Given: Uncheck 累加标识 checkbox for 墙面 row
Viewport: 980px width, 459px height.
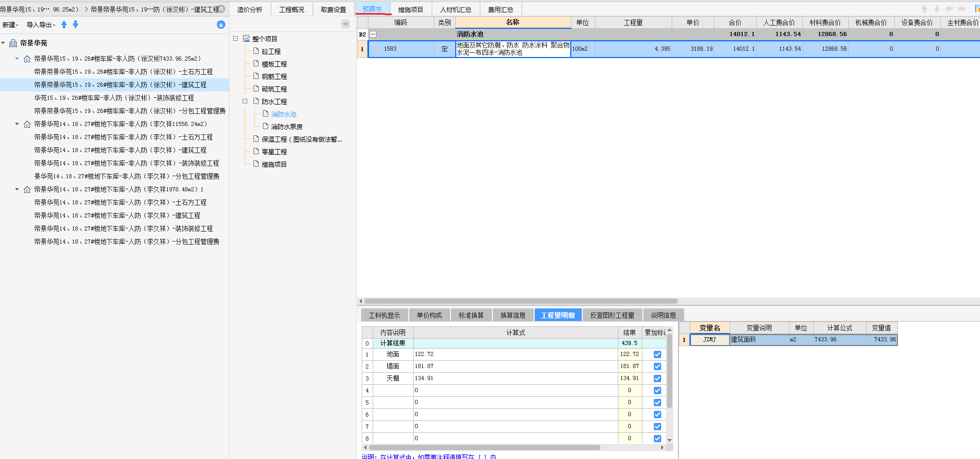Looking at the screenshot, I should pos(658,366).
